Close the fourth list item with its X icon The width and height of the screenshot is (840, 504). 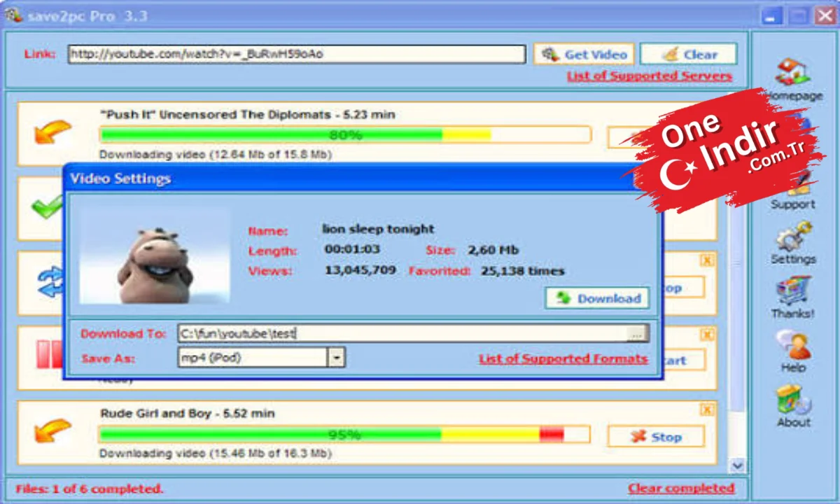click(707, 334)
